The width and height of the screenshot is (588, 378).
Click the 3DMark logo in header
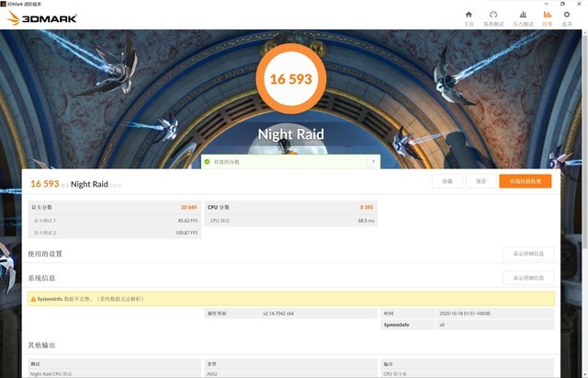pos(42,18)
